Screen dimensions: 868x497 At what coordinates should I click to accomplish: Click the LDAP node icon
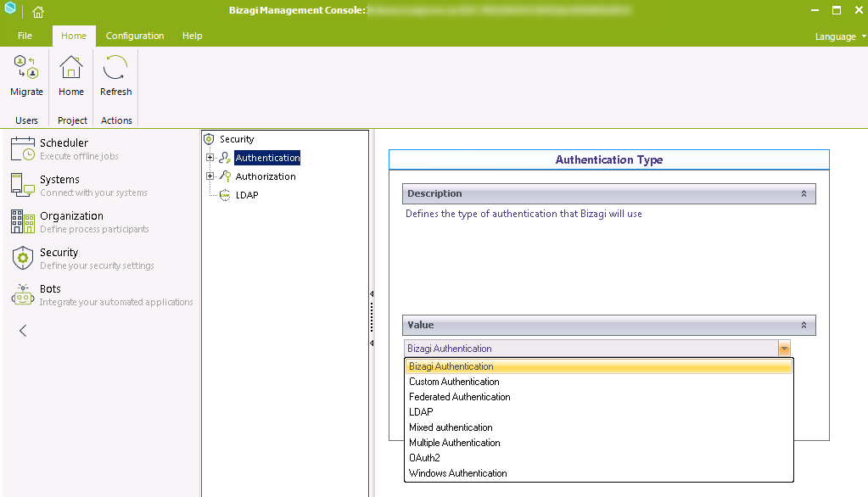(225, 195)
